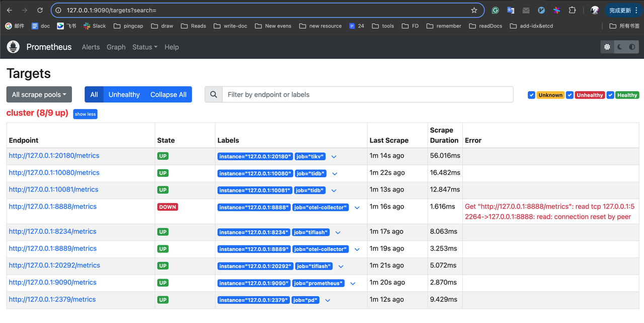
Task: Select the All targets filter tab
Action: (94, 94)
